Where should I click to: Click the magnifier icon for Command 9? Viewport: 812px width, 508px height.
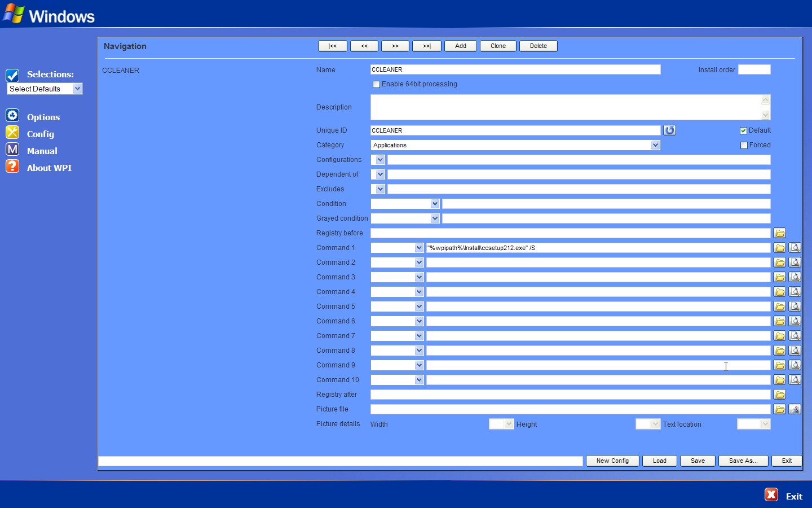(795, 365)
